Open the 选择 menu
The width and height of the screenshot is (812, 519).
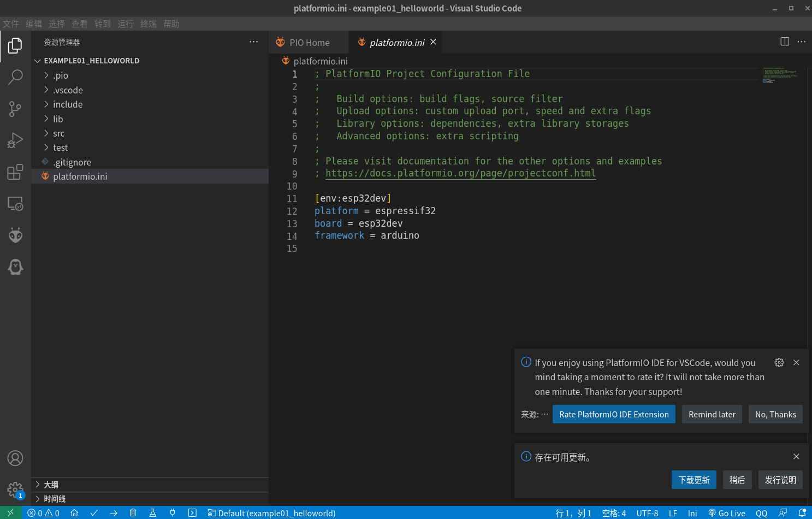57,24
